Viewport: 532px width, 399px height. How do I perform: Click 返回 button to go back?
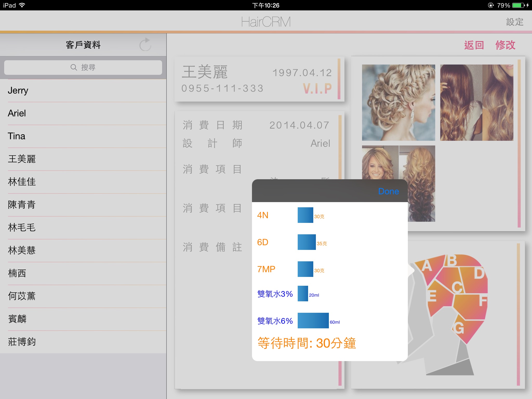point(473,46)
